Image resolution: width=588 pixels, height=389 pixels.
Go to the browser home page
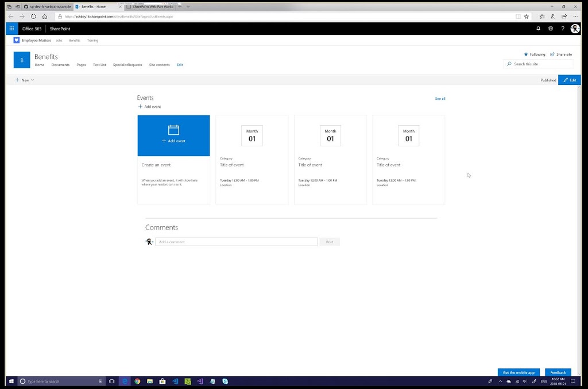tap(45, 17)
